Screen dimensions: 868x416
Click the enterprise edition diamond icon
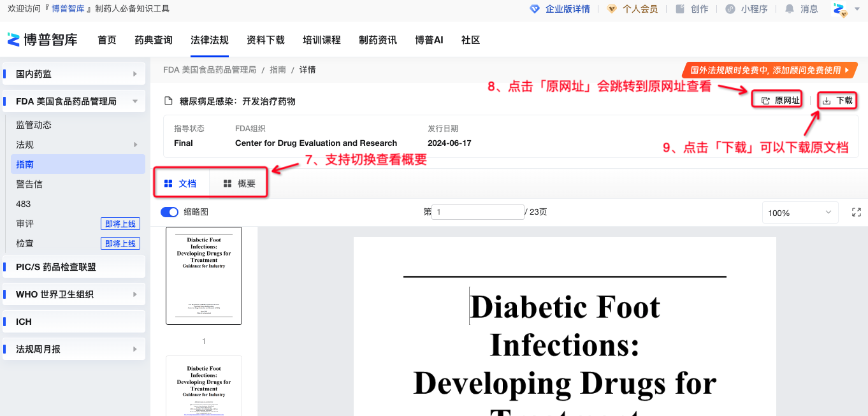(535, 9)
